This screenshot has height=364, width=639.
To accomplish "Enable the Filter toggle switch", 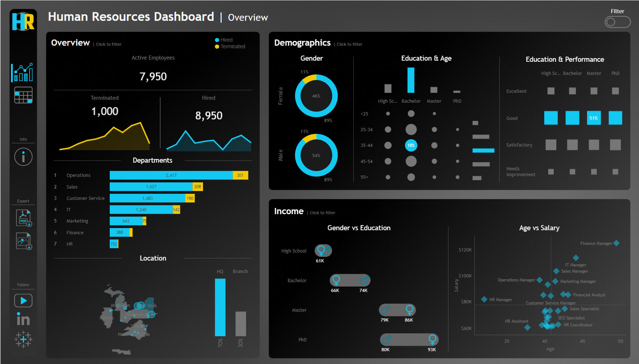I will (x=617, y=22).
